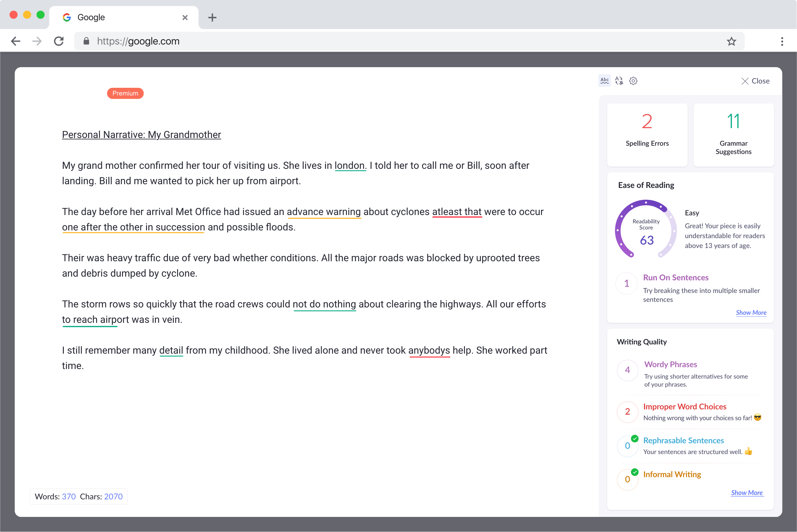This screenshot has height=532, width=797.
Task: Open a new tab with plus icon
Action: 212,17
